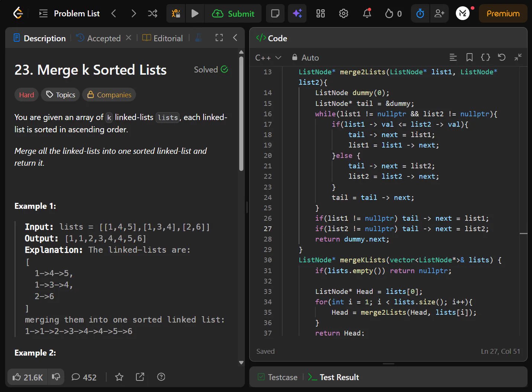Open the C++ language dropdown
Viewport: 532px width, 392px height.
pos(268,58)
